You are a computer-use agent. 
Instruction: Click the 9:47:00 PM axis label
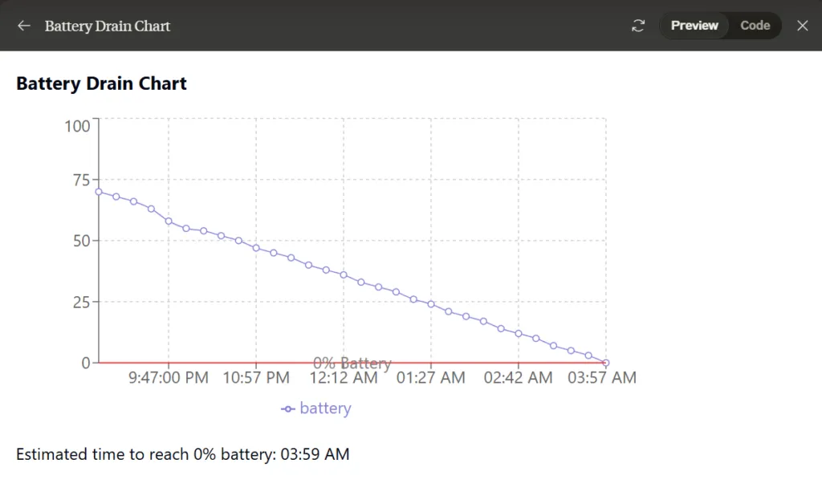[x=169, y=378]
